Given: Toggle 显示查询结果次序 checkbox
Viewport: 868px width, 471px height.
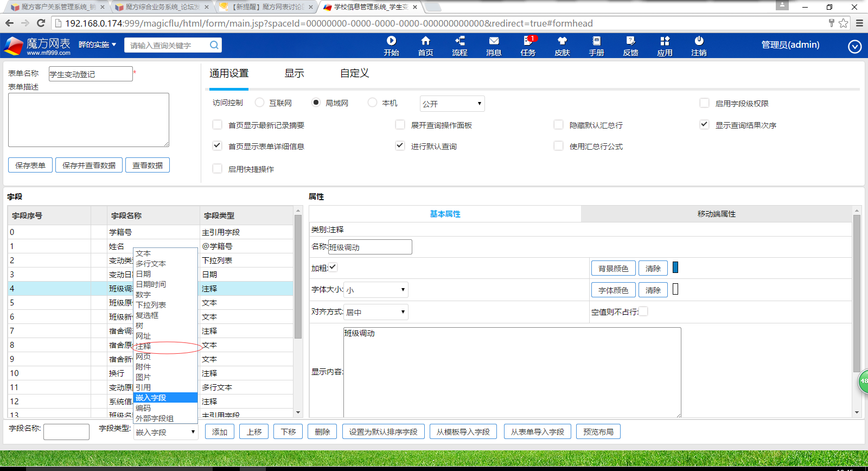Looking at the screenshot, I should pos(704,124).
